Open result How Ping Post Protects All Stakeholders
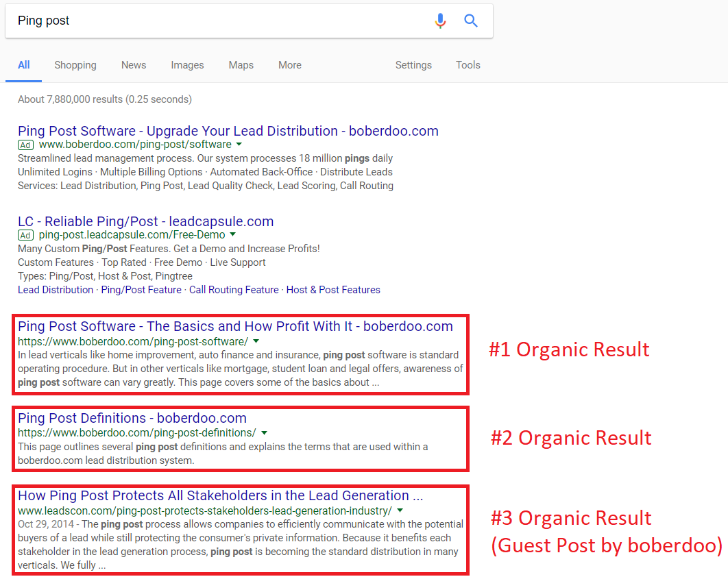Screen dimensions: 728x579 pos(221,495)
